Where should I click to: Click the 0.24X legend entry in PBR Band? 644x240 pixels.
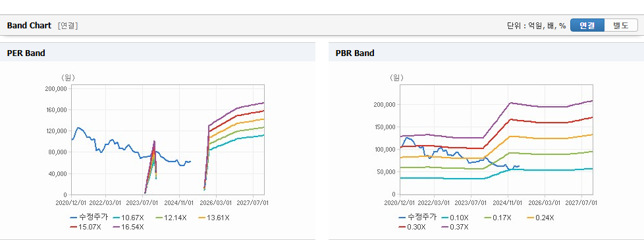point(541,218)
